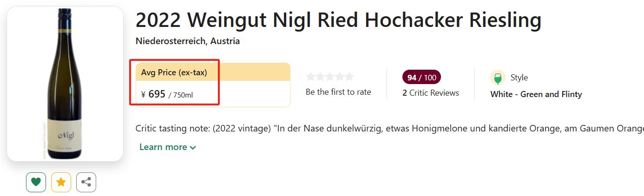
Task: Rate the wine one star
Action: pyautogui.click(x=310, y=77)
